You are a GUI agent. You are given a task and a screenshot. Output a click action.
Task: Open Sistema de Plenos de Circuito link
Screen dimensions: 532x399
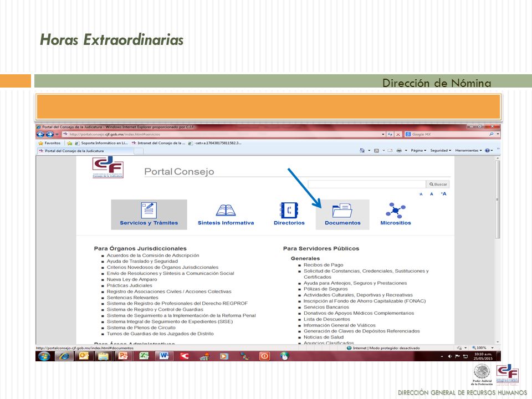pyautogui.click(x=141, y=328)
